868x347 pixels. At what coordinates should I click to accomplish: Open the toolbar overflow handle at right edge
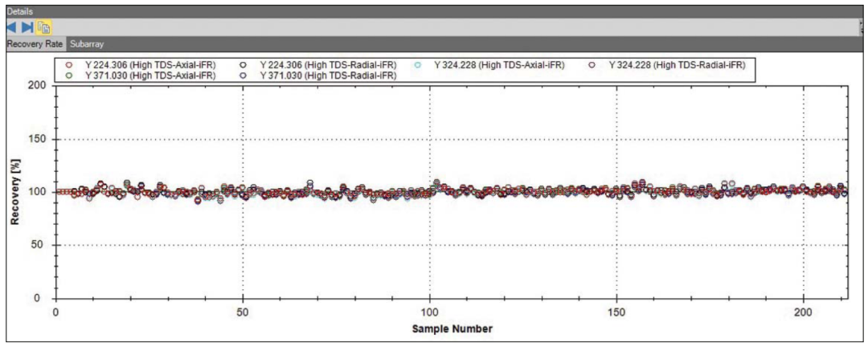(x=864, y=27)
